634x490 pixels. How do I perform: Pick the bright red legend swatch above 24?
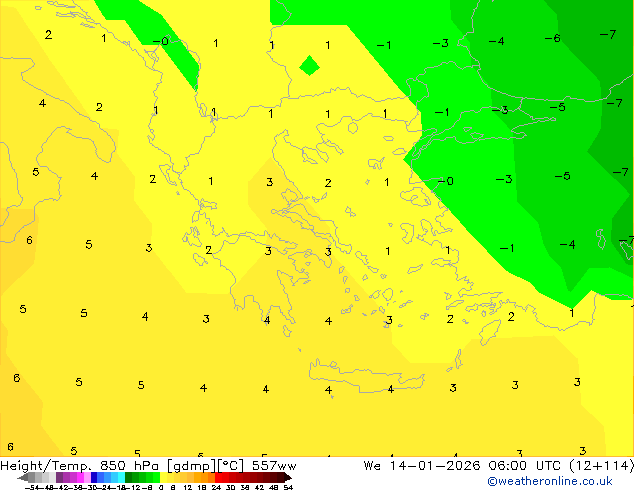pos(218,478)
